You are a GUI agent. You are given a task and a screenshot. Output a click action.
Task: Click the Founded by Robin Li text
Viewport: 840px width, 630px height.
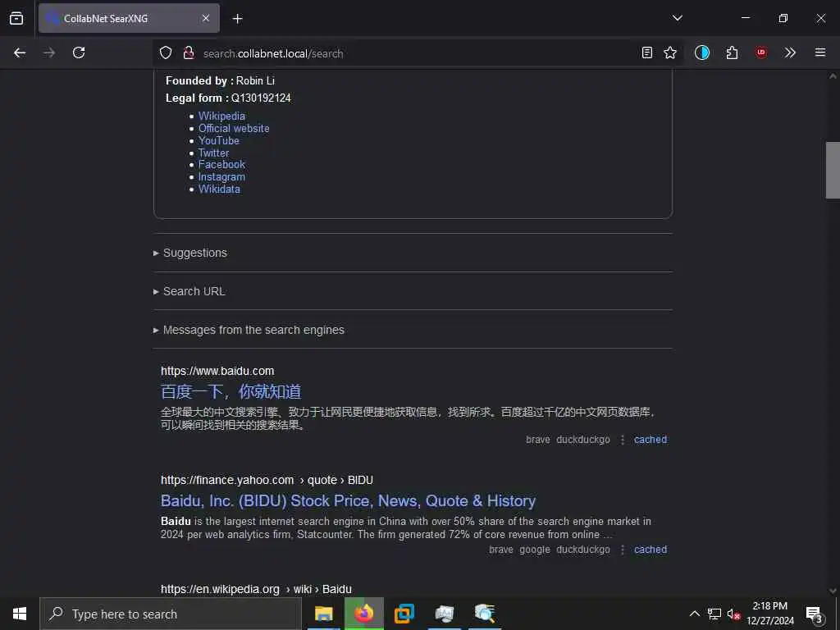220,81
